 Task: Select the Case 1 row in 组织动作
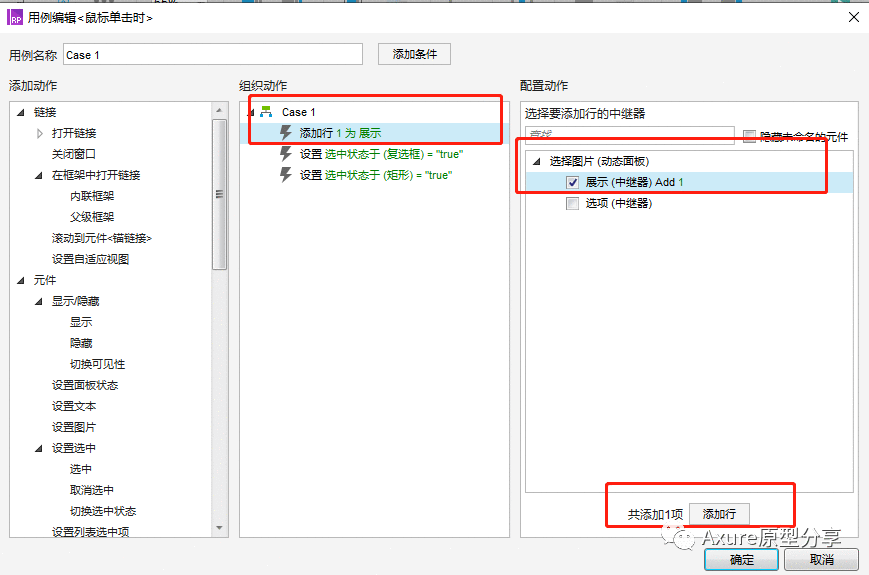374,112
